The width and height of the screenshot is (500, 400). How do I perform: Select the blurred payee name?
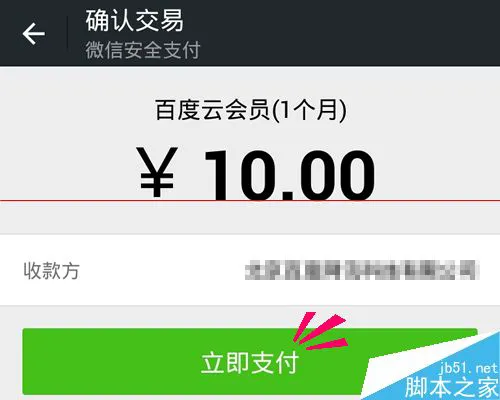click(x=362, y=270)
